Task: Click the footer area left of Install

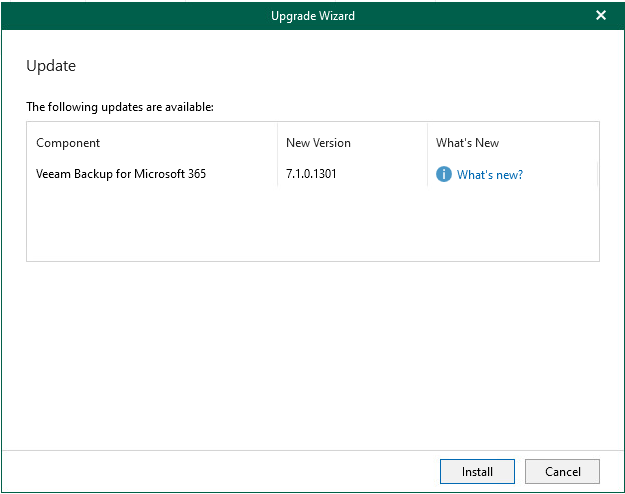Action: click(219, 471)
